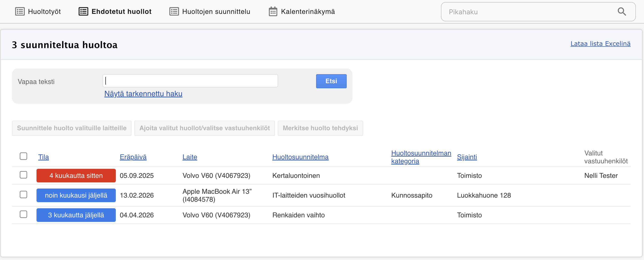This screenshot has height=260, width=644.
Task: Click the Ehdotetut huollot list icon
Action: tap(83, 12)
